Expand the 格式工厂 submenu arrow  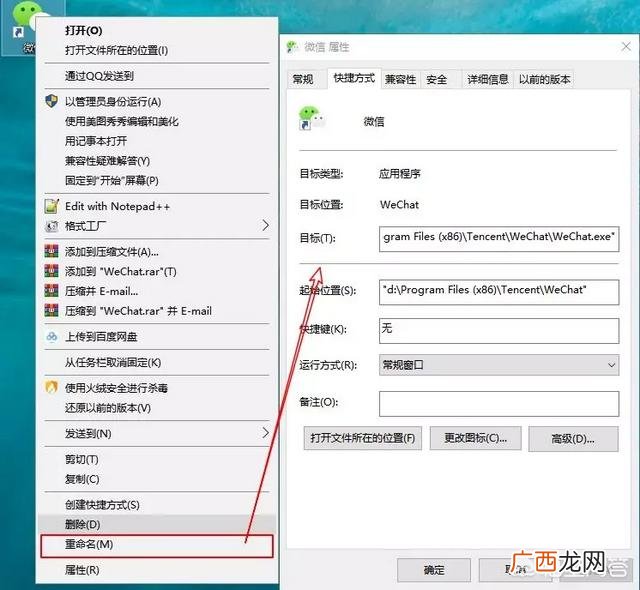265,225
